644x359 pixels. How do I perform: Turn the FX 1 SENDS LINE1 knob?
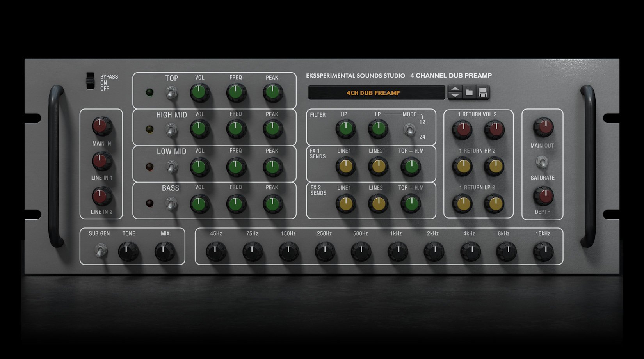point(346,166)
